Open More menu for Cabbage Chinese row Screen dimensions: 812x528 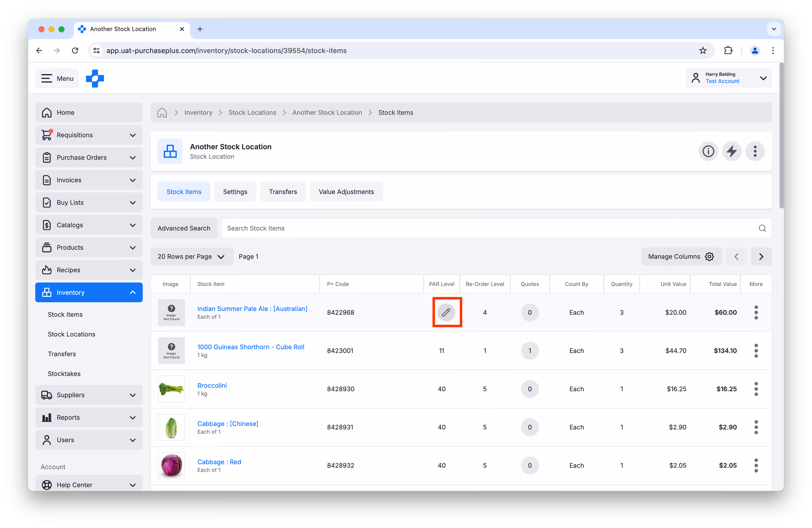click(756, 427)
